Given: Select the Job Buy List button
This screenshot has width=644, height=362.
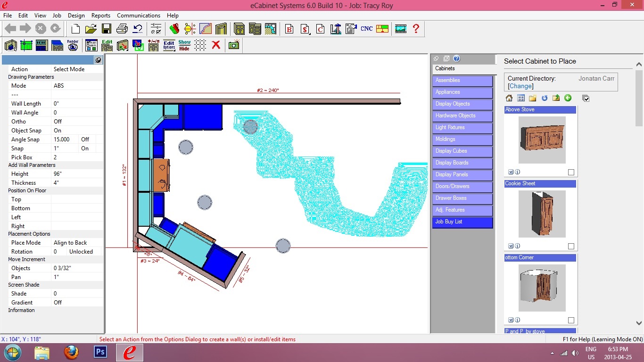Looking at the screenshot, I should pyautogui.click(x=462, y=222).
